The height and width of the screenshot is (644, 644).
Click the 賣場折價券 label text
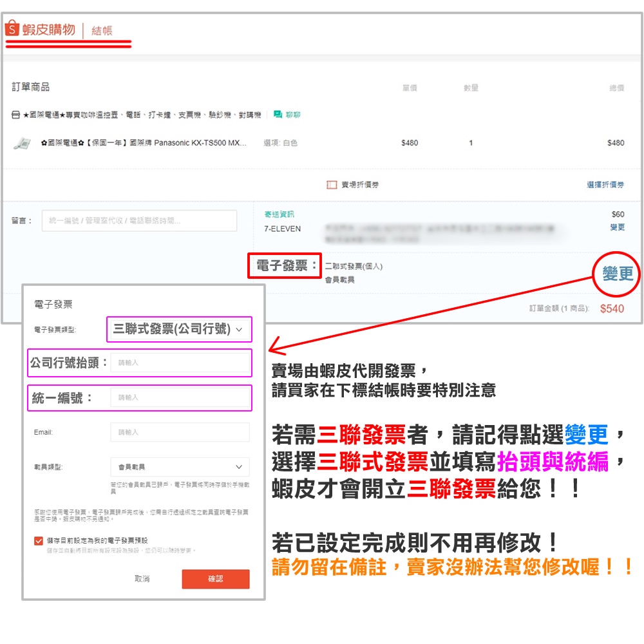[x=360, y=185]
